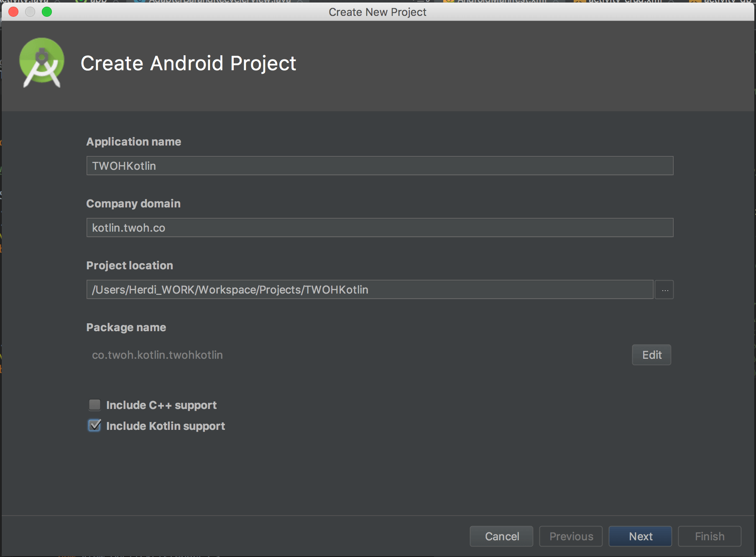The height and width of the screenshot is (557, 756).
Task: Click the checked Kotlin support checkbox
Action: click(x=94, y=425)
